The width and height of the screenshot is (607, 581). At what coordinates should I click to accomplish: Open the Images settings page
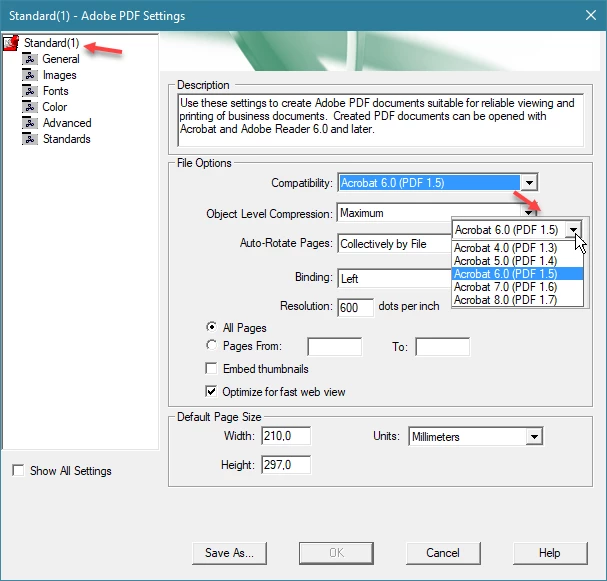point(60,75)
